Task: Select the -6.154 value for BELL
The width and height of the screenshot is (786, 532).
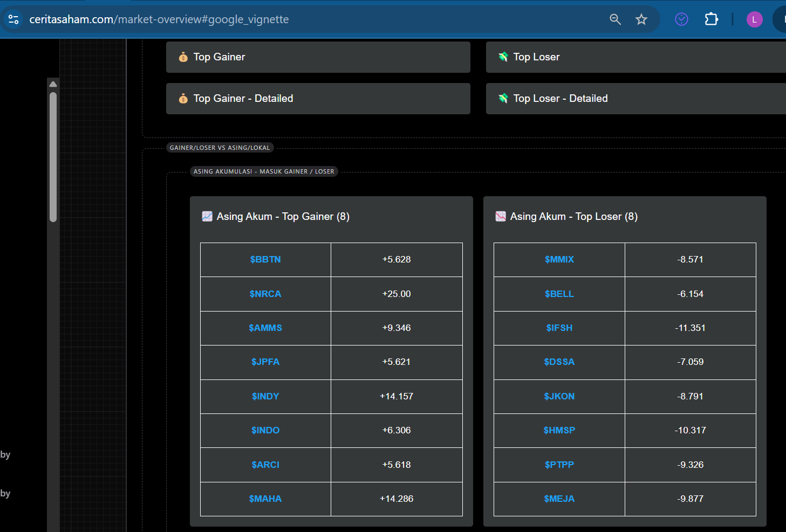Action: [x=691, y=294]
